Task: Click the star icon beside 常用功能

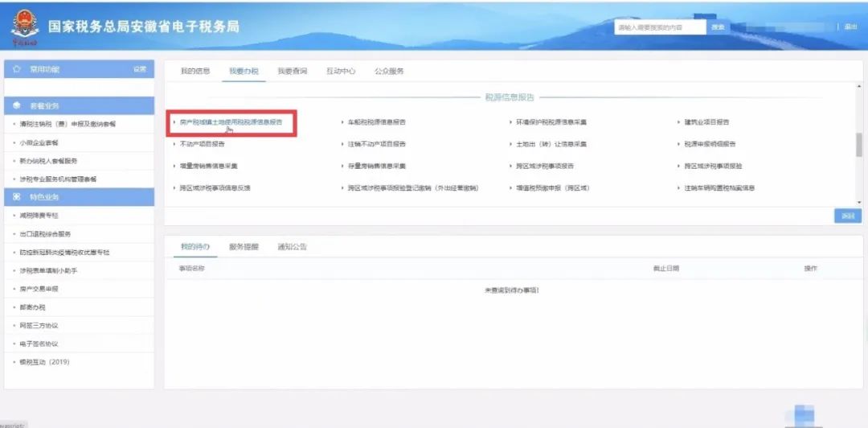Action: (17, 69)
